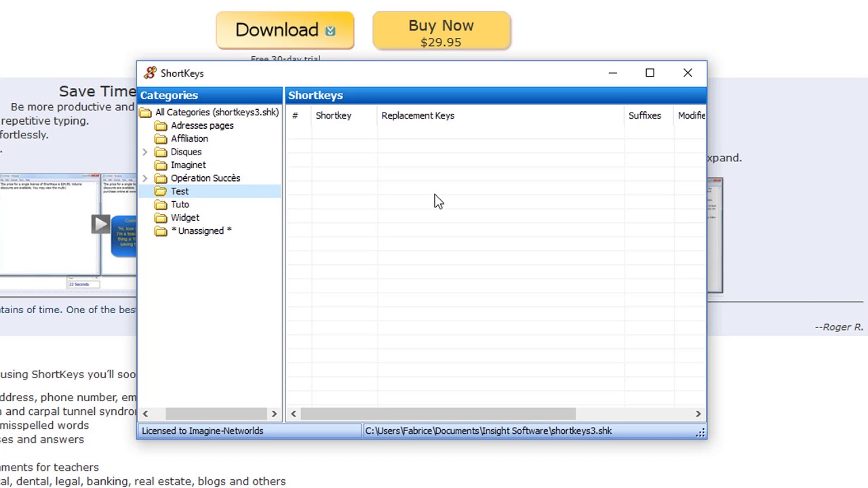This screenshot has height=488, width=868.
Task: Click the Unassigned folder icon
Action: click(161, 231)
